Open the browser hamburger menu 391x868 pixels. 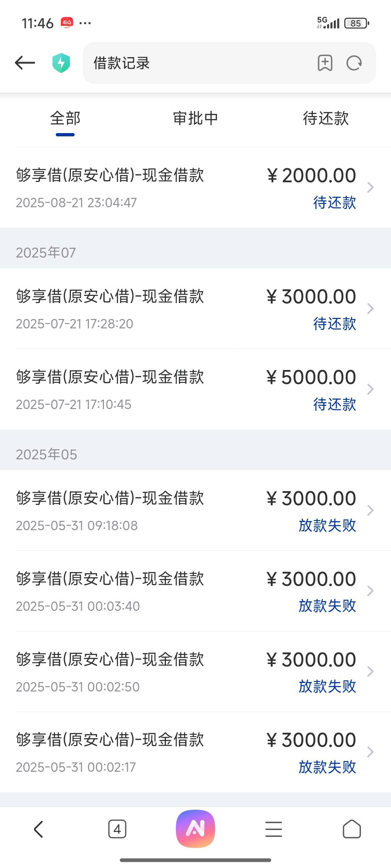(x=274, y=829)
